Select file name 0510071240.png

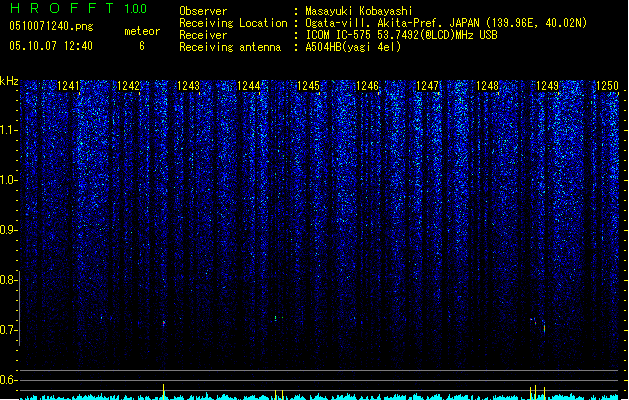click(x=51, y=26)
